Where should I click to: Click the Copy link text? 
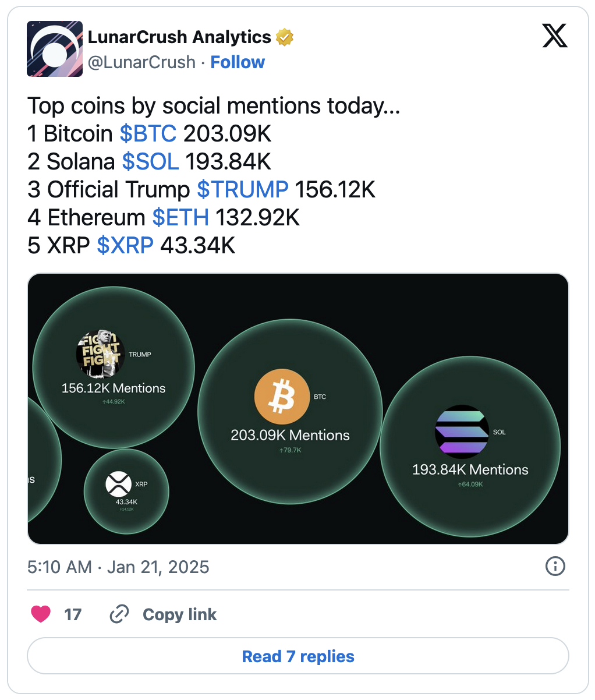tap(179, 614)
